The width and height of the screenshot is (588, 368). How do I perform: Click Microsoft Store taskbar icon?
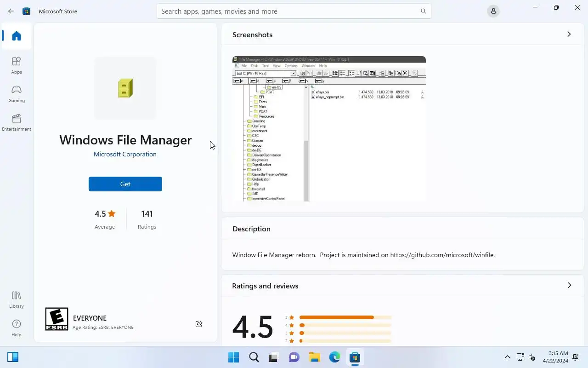tap(355, 357)
